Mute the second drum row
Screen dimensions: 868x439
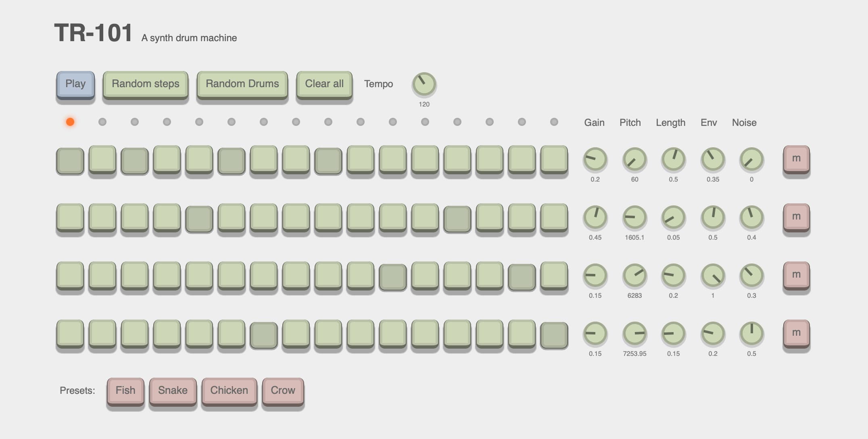coord(796,217)
